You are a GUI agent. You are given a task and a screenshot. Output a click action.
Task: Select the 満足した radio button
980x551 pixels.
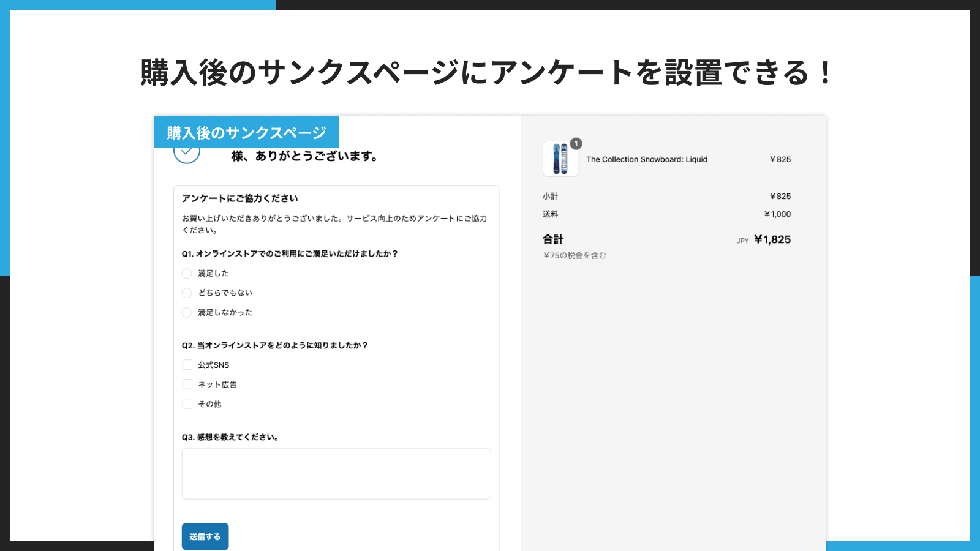pyautogui.click(x=187, y=273)
